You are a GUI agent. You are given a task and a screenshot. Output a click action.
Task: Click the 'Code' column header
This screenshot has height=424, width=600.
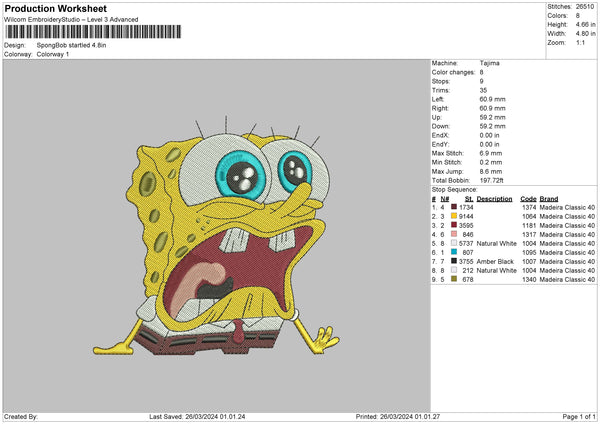point(528,199)
